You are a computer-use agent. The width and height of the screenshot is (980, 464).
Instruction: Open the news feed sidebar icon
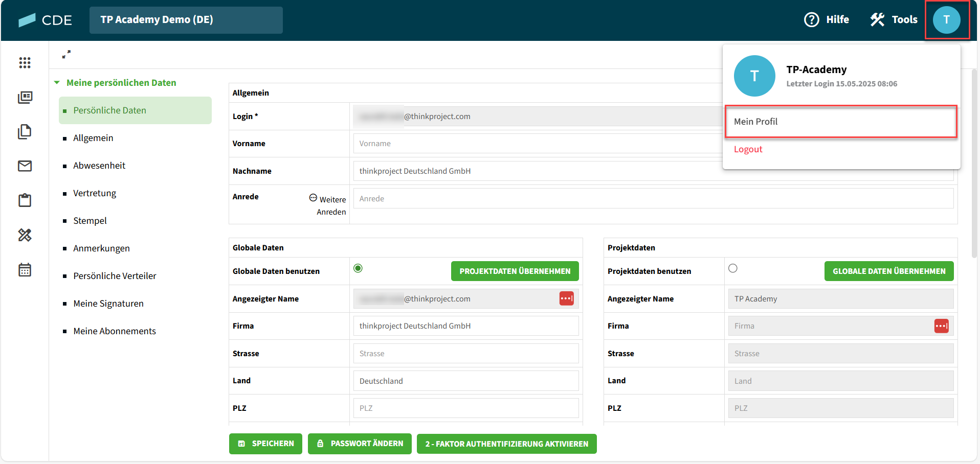pos(25,97)
